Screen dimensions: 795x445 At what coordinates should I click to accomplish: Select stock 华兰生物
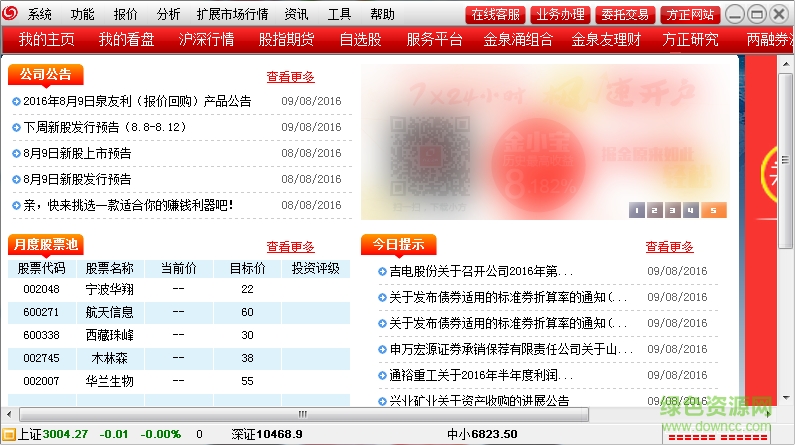(110, 381)
